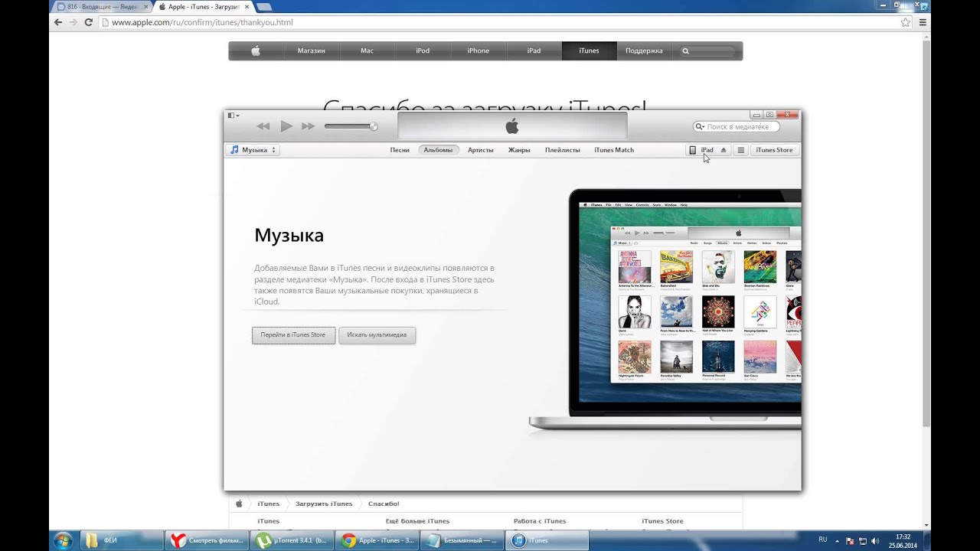Eject the iPad with eject icon
The image size is (980, 551).
pyautogui.click(x=724, y=150)
